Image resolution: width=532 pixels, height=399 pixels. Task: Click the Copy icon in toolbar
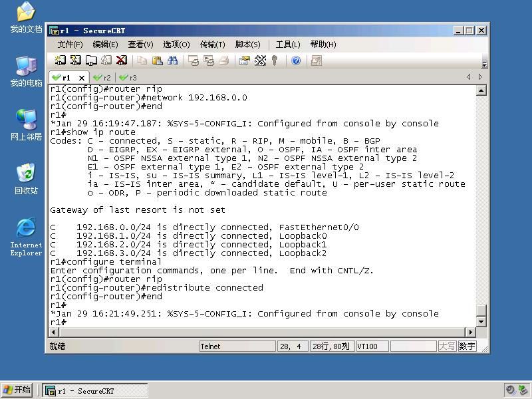pos(142,61)
